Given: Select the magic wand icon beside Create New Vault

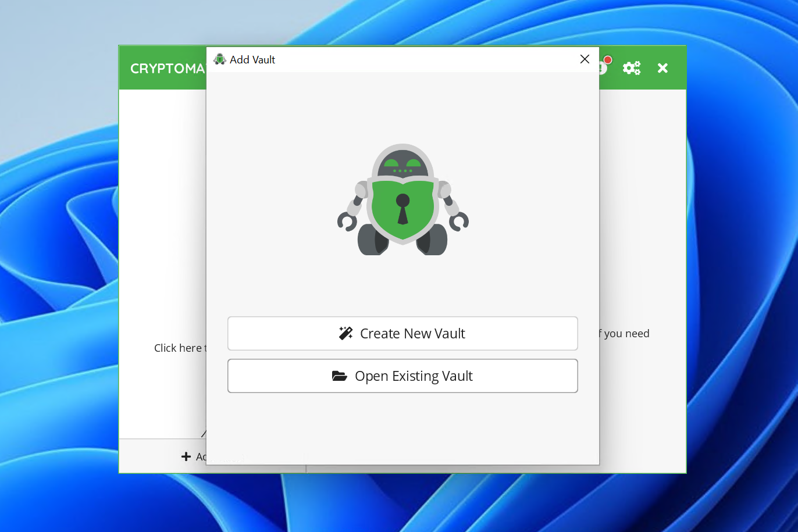Looking at the screenshot, I should point(345,333).
